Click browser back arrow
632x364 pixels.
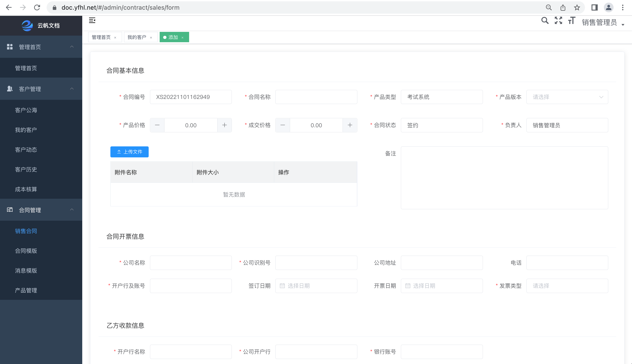point(9,7)
